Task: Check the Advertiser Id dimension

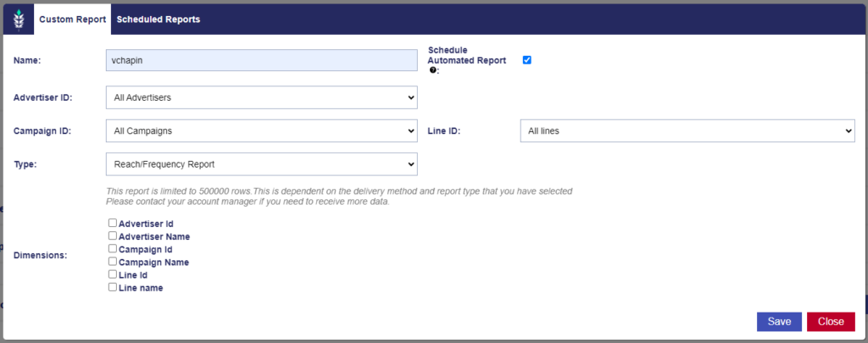Action: (x=113, y=223)
